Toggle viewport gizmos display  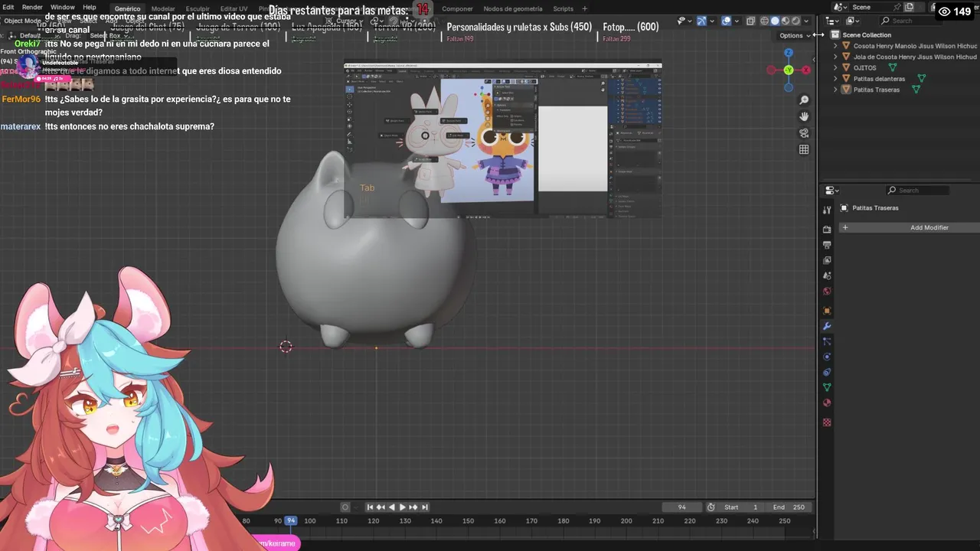tap(703, 21)
